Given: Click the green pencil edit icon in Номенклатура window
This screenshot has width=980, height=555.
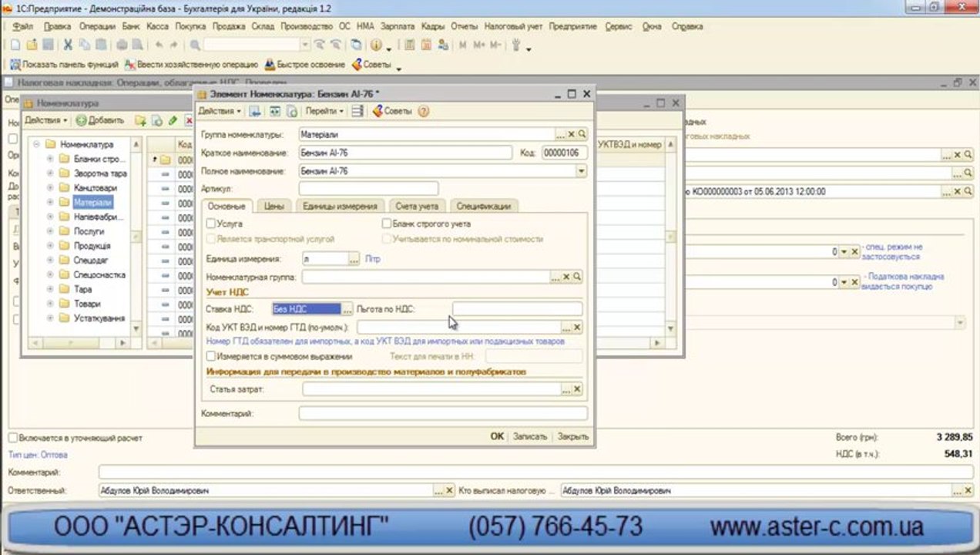Looking at the screenshot, I should tap(173, 120).
